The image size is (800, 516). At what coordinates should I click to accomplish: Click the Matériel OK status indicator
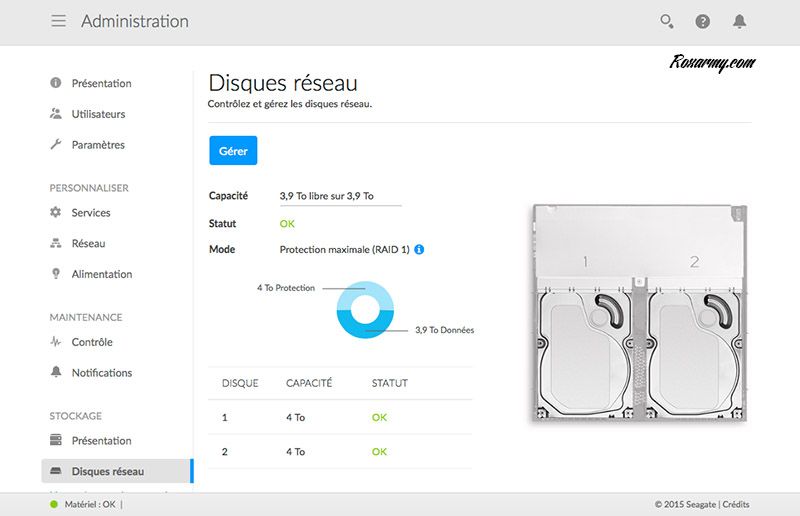pyautogui.click(x=83, y=505)
